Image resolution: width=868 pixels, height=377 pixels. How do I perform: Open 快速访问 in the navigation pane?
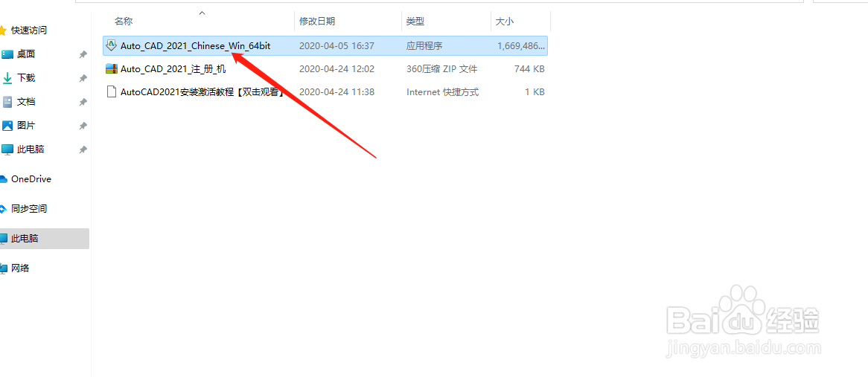click(x=29, y=30)
